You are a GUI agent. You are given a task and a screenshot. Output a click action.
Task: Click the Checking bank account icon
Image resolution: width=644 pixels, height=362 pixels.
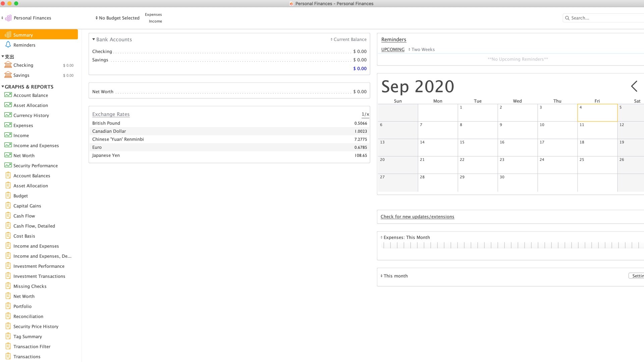tap(8, 65)
